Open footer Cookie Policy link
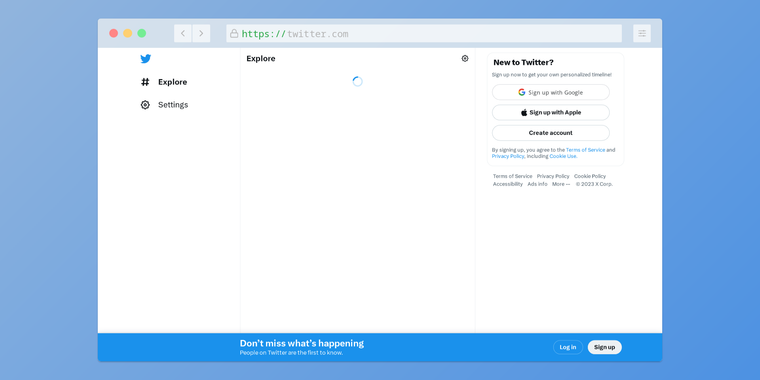The image size is (760, 380). [590, 176]
